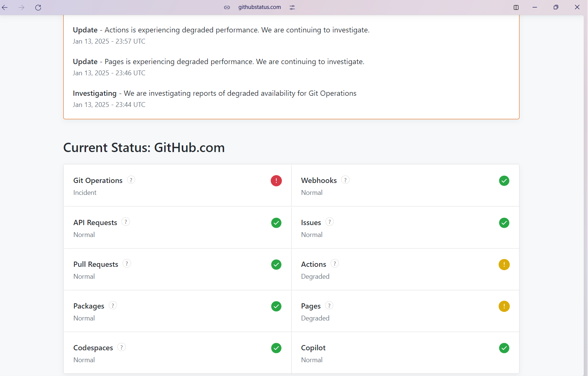Click the Pages degraded performance update text
Image resolution: width=588 pixels, height=376 pixels.
click(219, 61)
